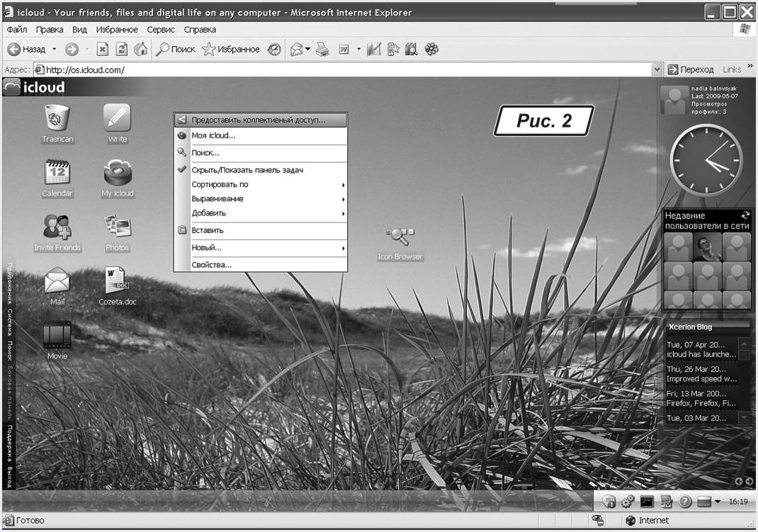Click the Поиск toolbar button

176,50
